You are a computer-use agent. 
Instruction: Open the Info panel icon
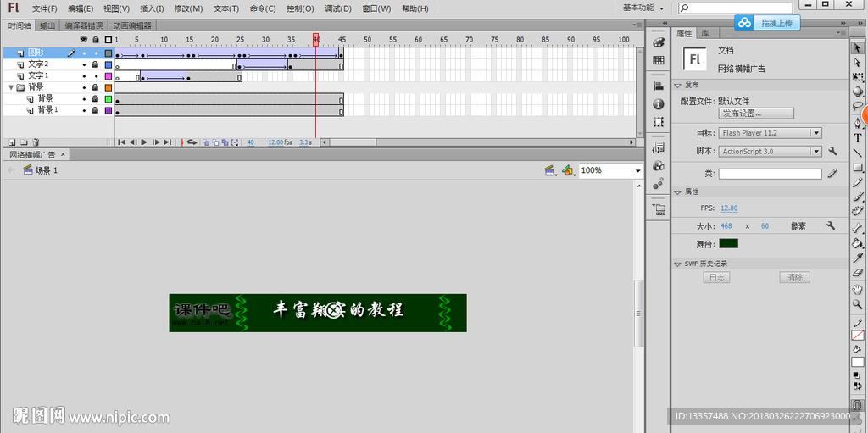659,103
